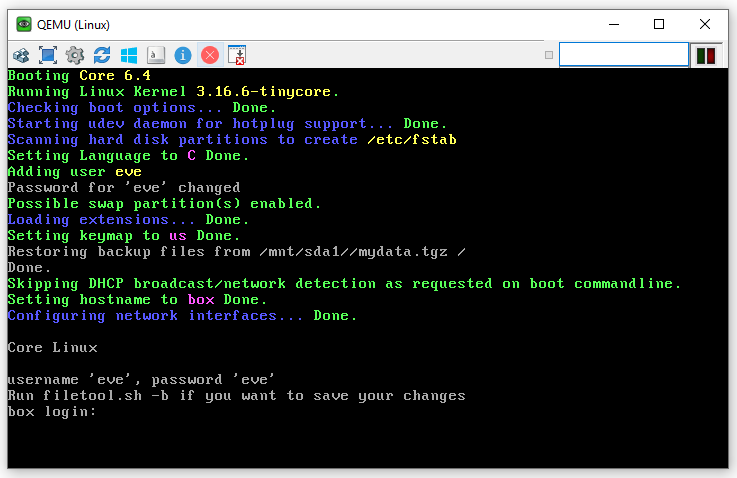Click the keyboard key icon in the toolbar

point(156,55)
